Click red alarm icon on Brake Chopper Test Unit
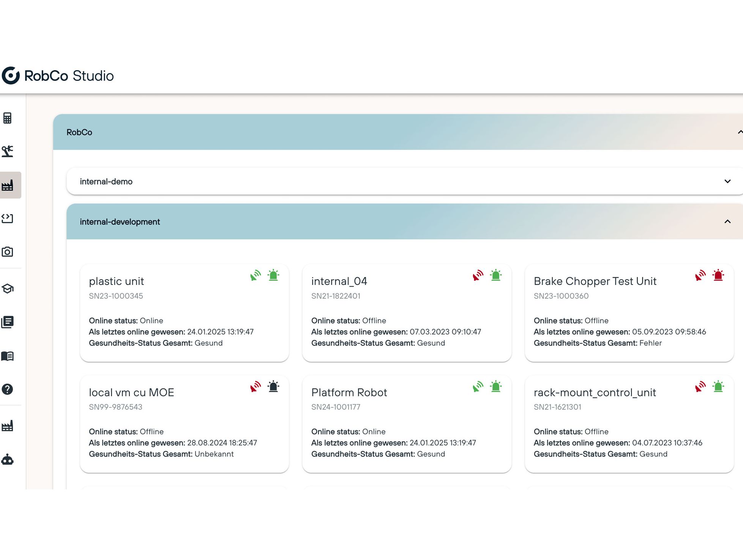 click(718, 275)
